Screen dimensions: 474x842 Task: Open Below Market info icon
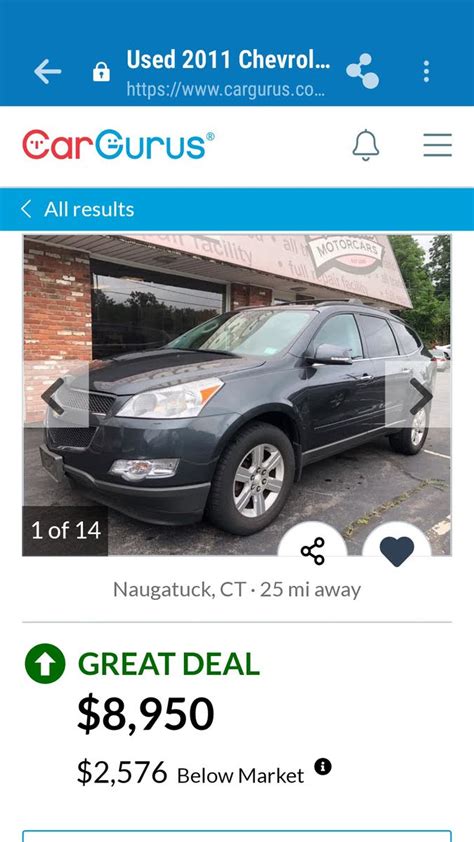[x=323, y=766]
